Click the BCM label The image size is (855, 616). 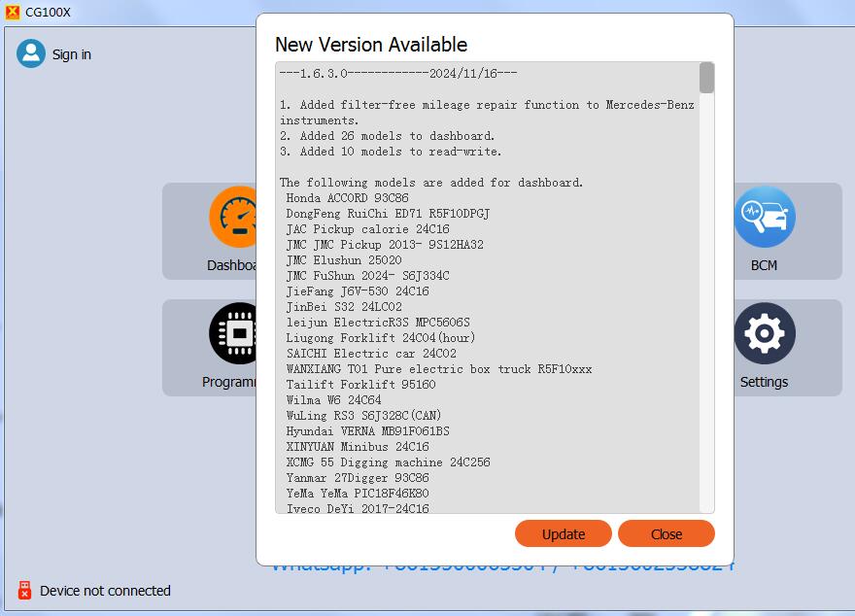pos(764,265)
